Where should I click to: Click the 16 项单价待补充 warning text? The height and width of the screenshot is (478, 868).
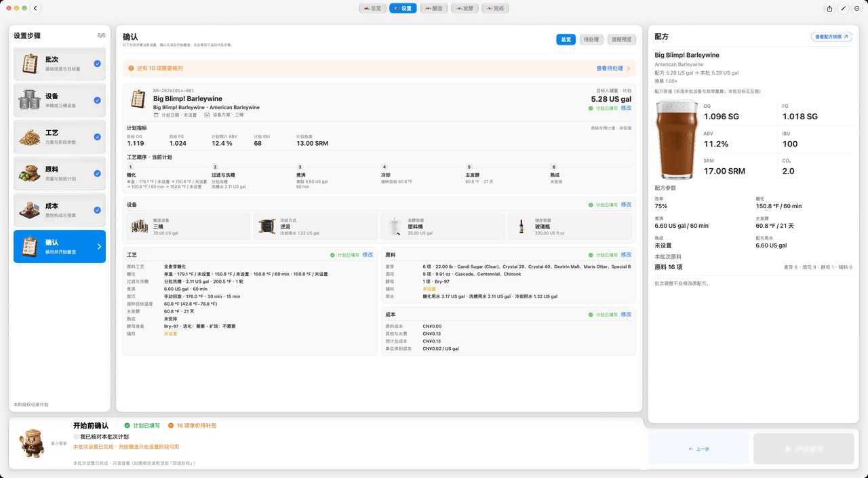point(197,426)
